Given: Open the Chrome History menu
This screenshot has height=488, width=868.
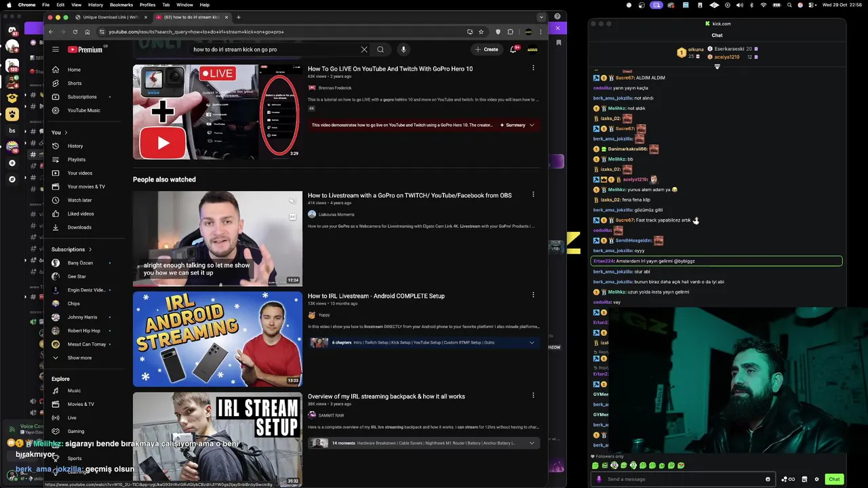Looking at the screenshot, I should point(96,5).
